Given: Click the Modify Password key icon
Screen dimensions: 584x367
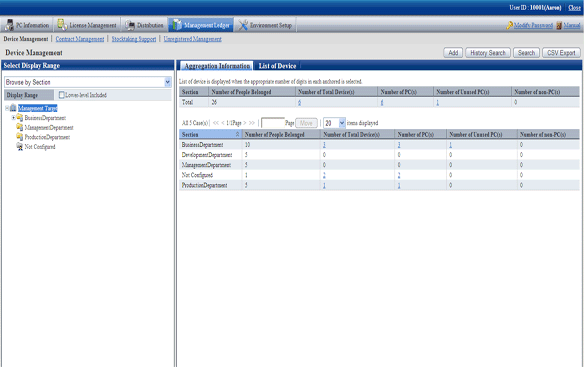Looking at the screenshot, I should click(510, 25).
